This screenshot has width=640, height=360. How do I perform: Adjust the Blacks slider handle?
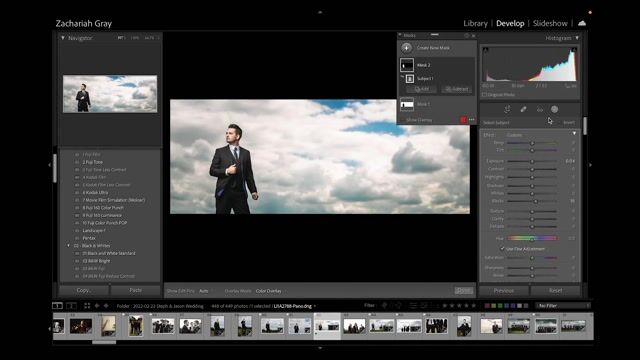[x=536, y=201]
